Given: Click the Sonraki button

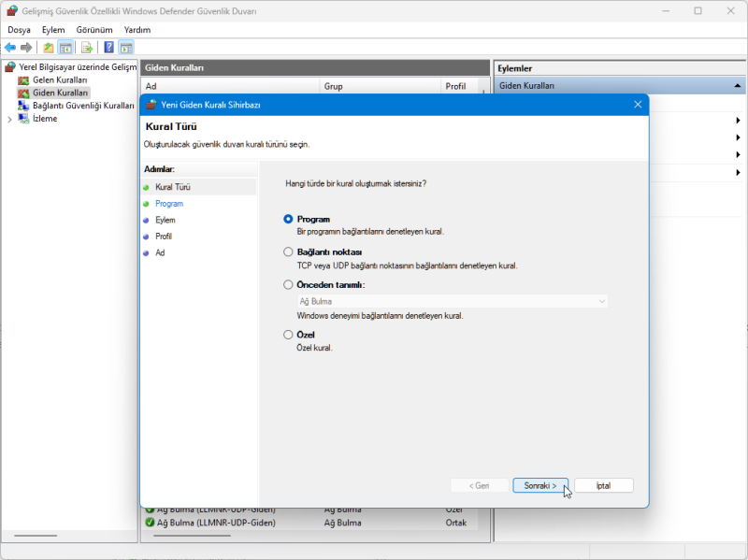Looking at the screenshot, I should (x=540, y=486).
